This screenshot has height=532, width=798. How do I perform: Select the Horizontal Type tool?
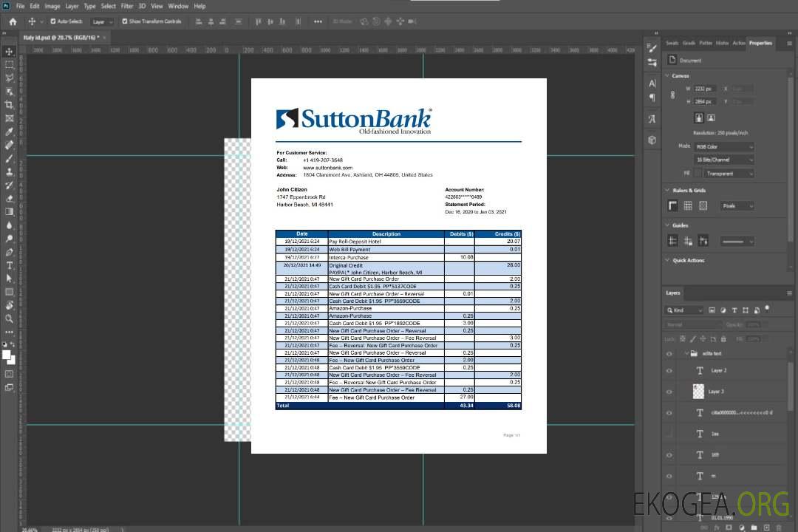tap(9, 265)
